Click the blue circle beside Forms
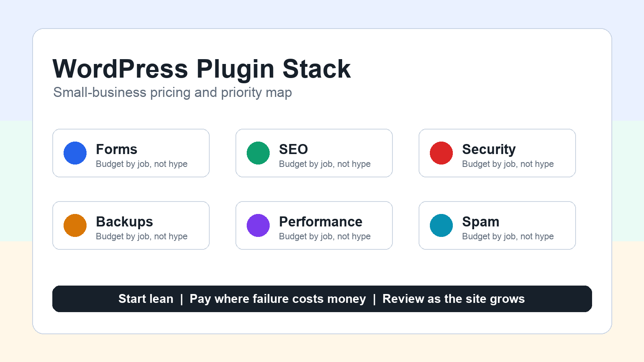This screenshot has height=362, width=644. [x=75, y=153]
